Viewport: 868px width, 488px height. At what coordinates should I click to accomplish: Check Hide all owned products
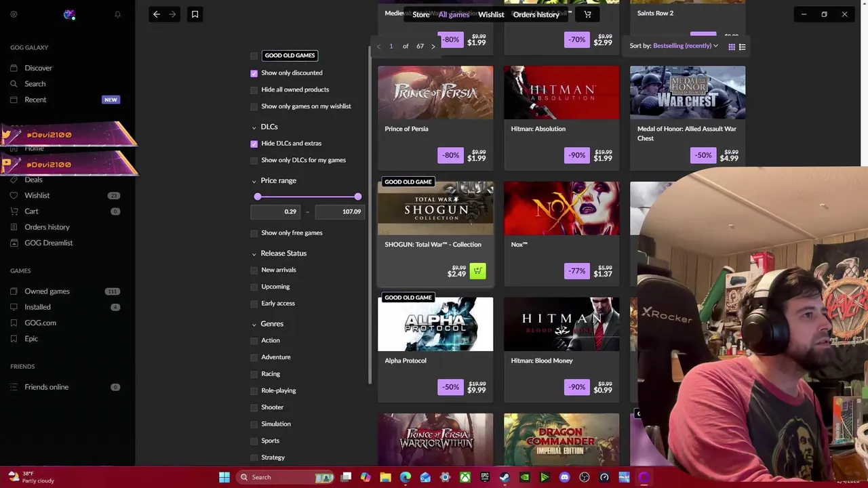(254, 89)
